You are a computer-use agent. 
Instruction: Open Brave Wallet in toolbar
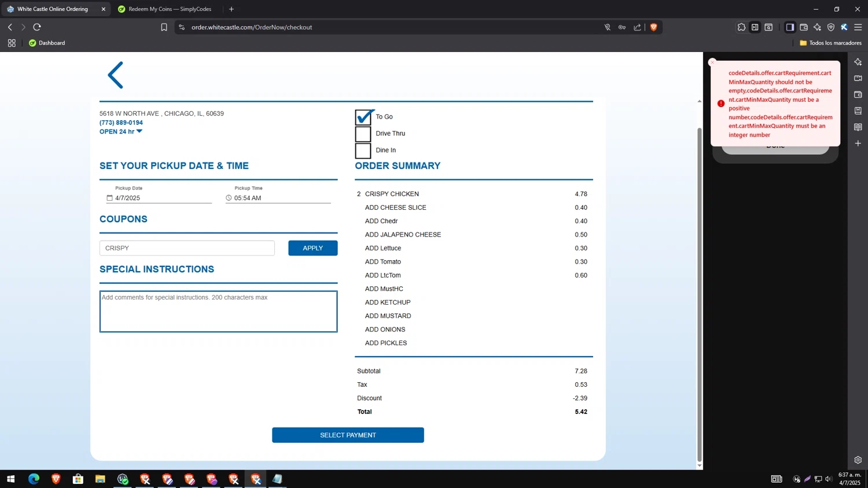(804, 27)
